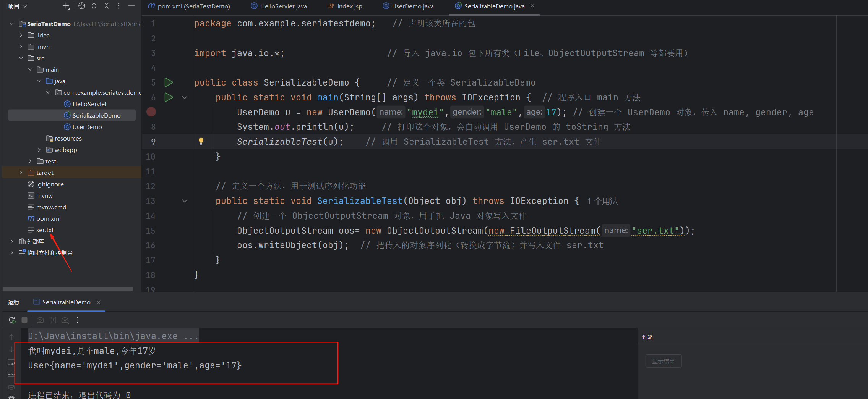Fold the main method via gutter chevron
This screenshot has width=868, height=399.
tap(185, 97)
